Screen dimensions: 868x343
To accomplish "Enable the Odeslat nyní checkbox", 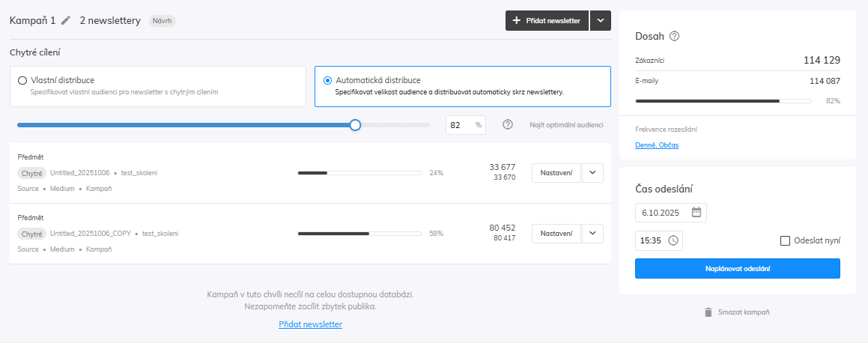I will click(785, 240).
